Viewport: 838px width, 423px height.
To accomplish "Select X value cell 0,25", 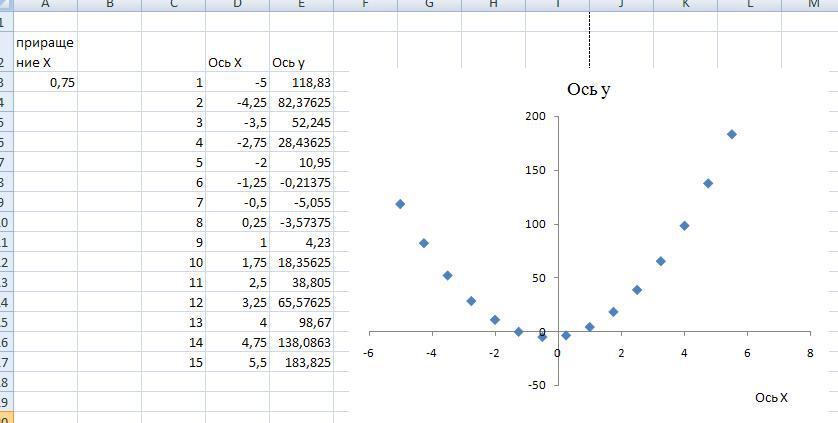I will (237, 222).
